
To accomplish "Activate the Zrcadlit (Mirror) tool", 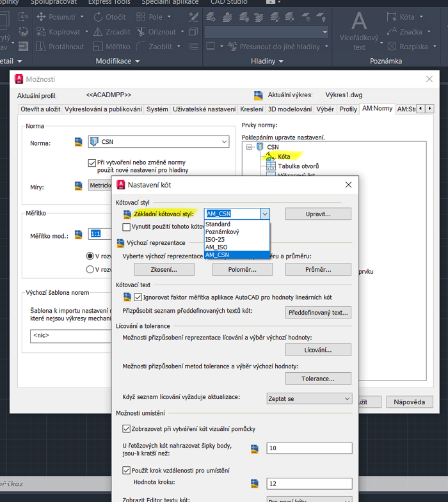I will click(x=112, y=32).
